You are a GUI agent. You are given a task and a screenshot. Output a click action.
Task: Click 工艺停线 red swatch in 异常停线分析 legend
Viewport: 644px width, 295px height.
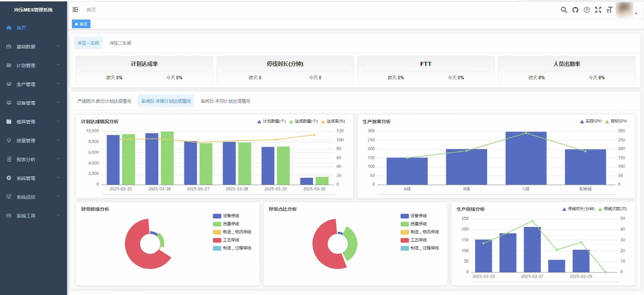[217, 240]
